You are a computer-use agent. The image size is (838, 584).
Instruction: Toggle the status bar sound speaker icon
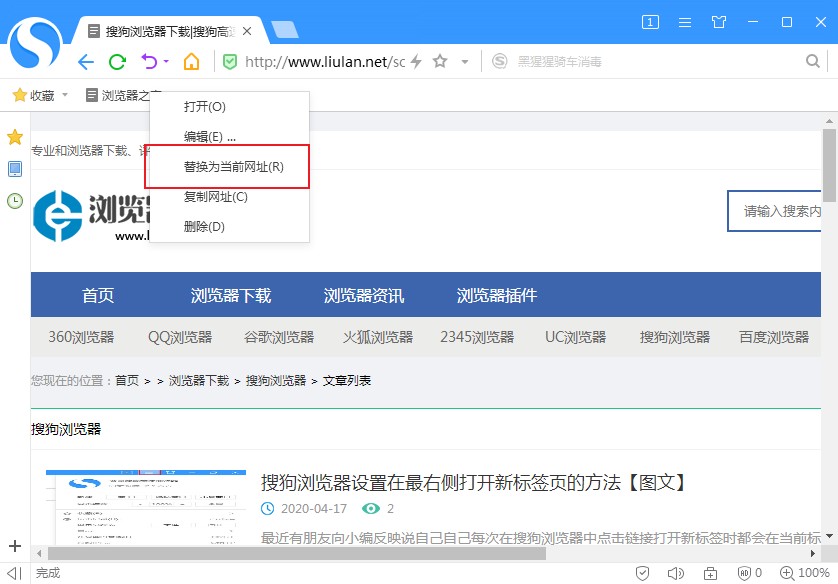tap(676, 573)
